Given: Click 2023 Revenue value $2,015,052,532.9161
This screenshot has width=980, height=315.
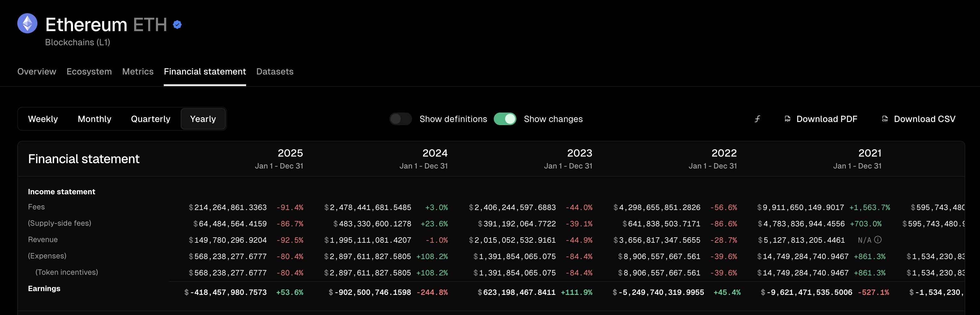Looking at the screenshot, I should [x=512, y=240].
